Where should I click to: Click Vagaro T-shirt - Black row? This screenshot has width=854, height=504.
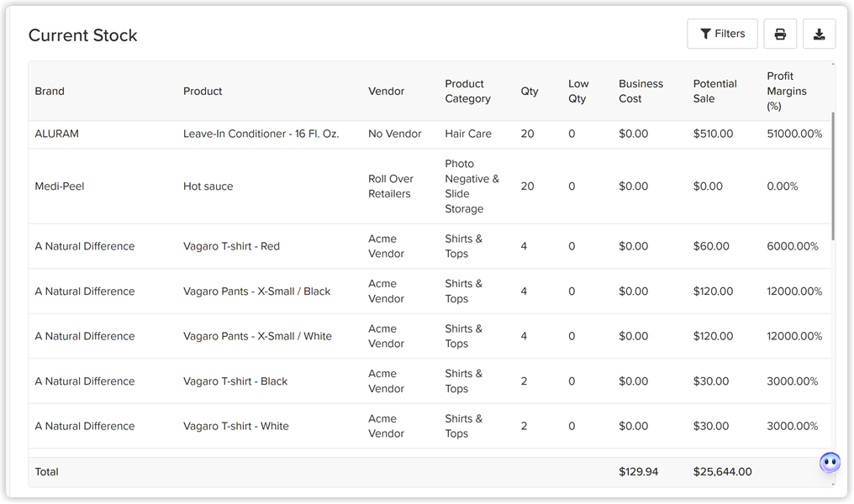[x=430, y=381]
